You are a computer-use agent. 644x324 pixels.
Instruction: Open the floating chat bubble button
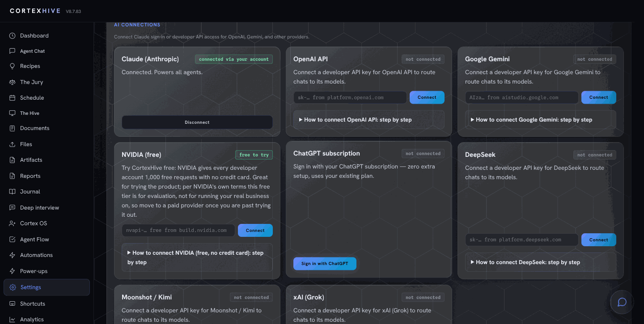tap(622, 302)
